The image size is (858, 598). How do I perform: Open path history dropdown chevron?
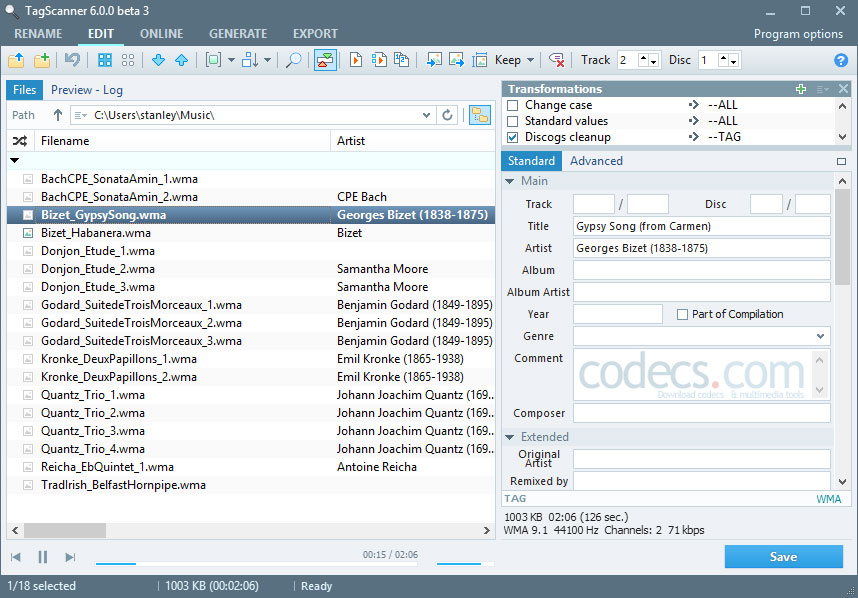click(426, 115)
